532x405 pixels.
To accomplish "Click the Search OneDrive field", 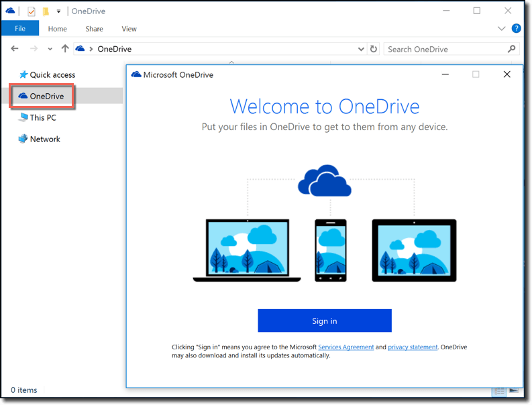I will coord(451,49).
